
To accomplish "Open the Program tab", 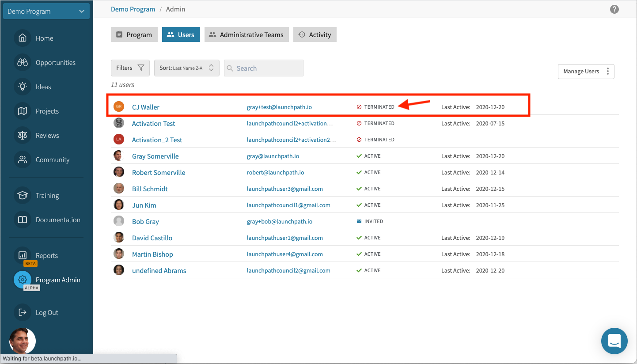I will coord(134,35).
